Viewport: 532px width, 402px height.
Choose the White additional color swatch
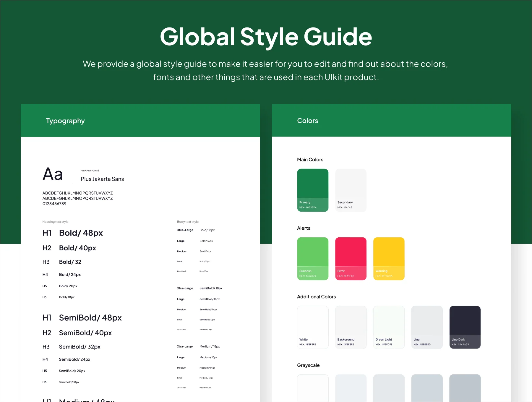click(x=313, y=327)
